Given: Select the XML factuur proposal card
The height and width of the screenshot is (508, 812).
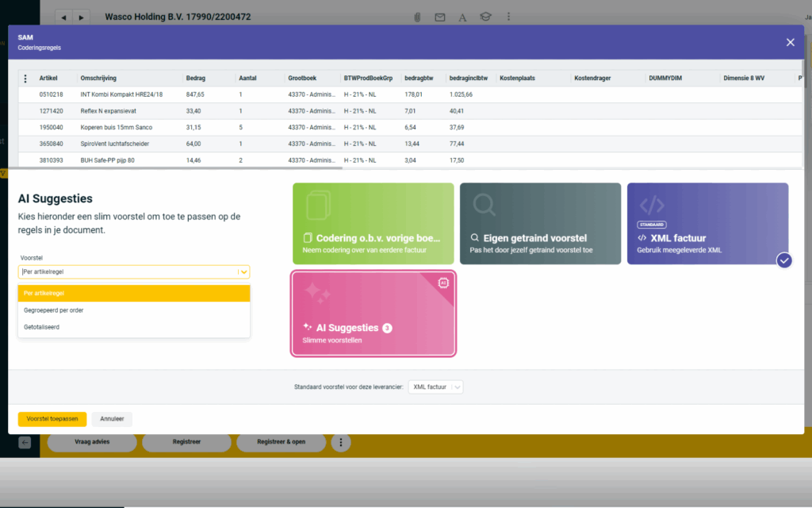Looking at the screenshot, I should coord(707,224).
